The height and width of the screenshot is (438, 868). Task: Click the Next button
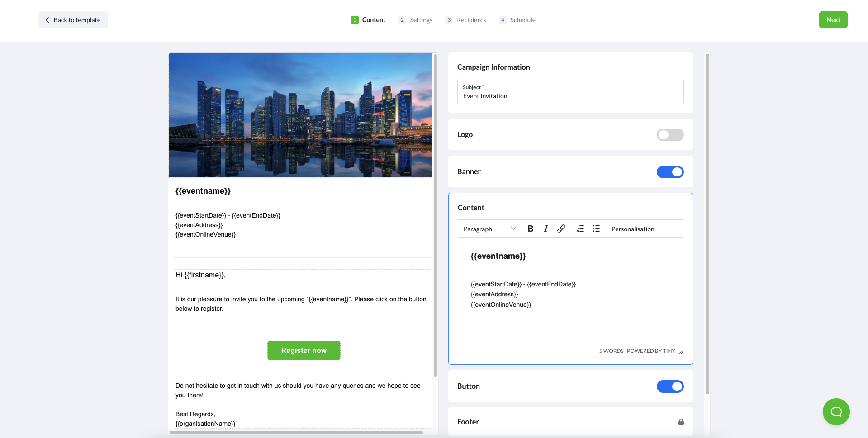[833, 20]
